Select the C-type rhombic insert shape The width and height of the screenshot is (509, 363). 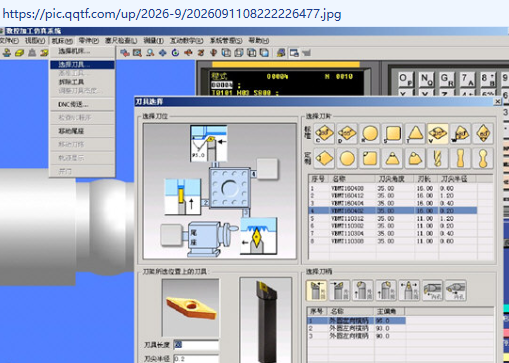pos(324,133)
